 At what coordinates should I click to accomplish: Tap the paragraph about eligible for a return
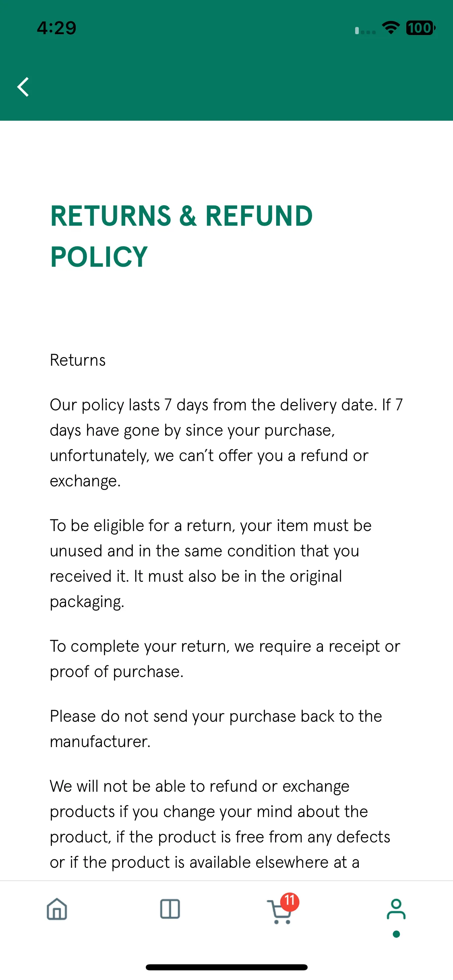[x=211, y=563]
